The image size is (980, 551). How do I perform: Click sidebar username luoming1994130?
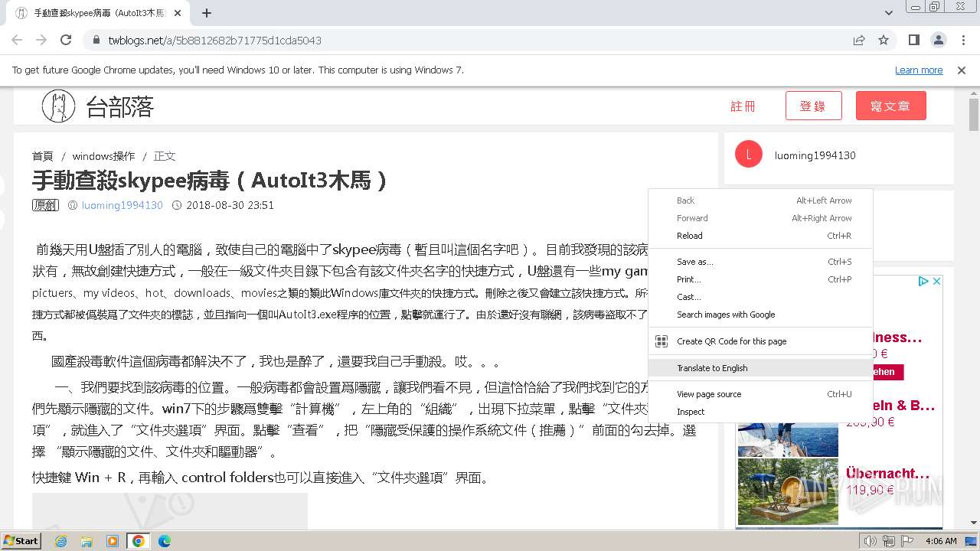click(x=815, y=155)
